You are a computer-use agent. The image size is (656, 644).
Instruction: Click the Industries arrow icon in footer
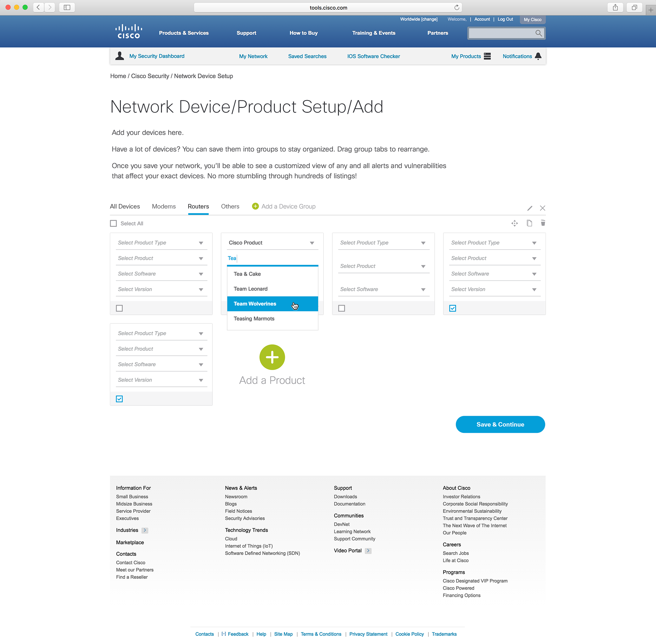point(145,530)
